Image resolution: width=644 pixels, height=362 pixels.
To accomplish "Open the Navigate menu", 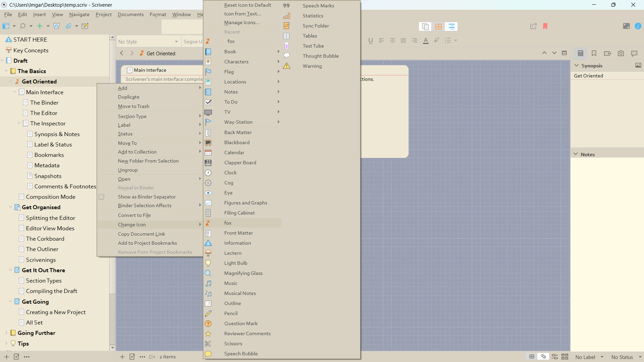I will pyautogui.click(x=79, y=14).
